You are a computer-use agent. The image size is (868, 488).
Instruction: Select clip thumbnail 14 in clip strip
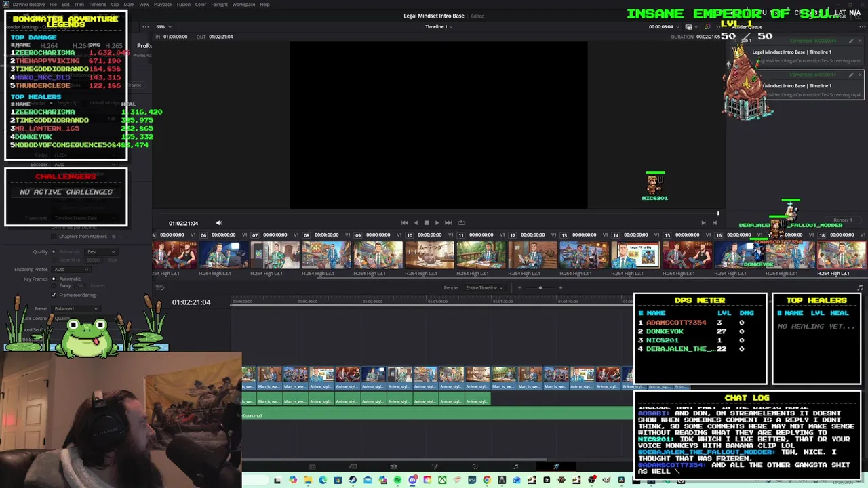636,256
